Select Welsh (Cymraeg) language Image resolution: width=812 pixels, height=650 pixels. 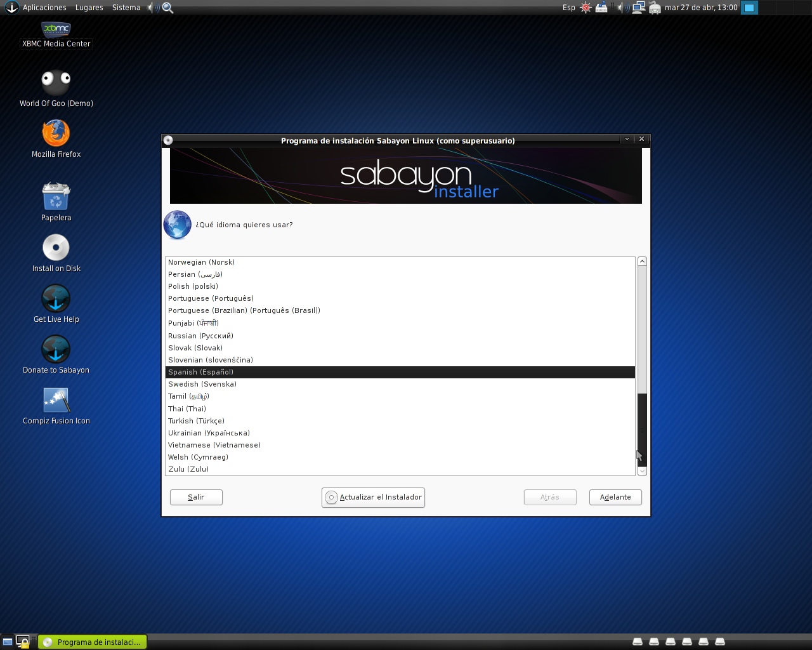click(x=400, y=457)
